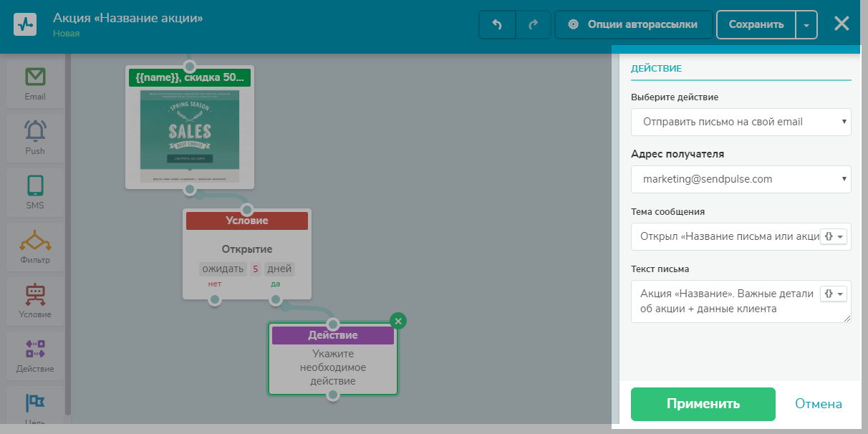Select the Push notification block icon

pyautogui.click(x=35, y=132)
